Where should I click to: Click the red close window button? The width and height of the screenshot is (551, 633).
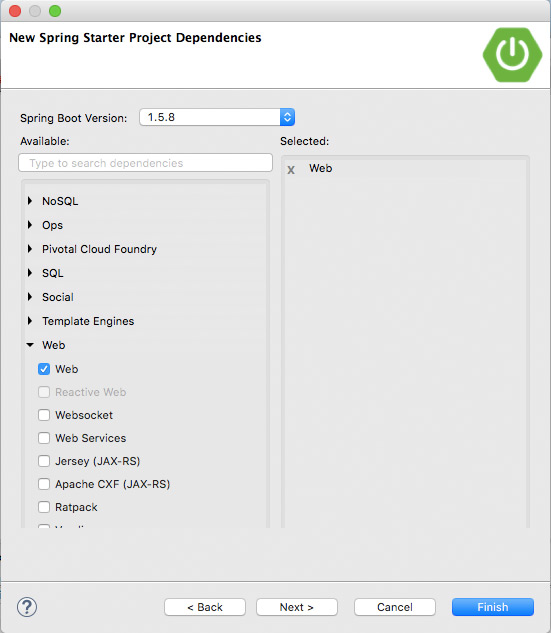point(15,11)
